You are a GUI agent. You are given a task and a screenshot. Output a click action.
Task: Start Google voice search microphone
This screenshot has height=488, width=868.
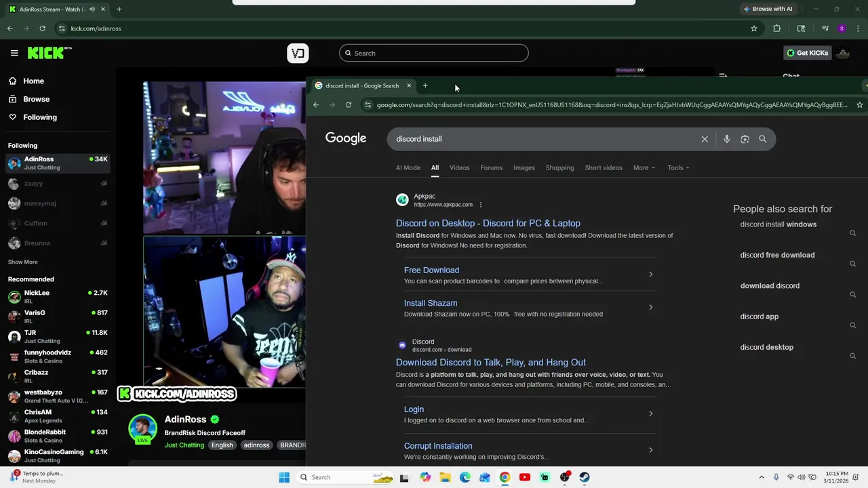coord(726,139)
